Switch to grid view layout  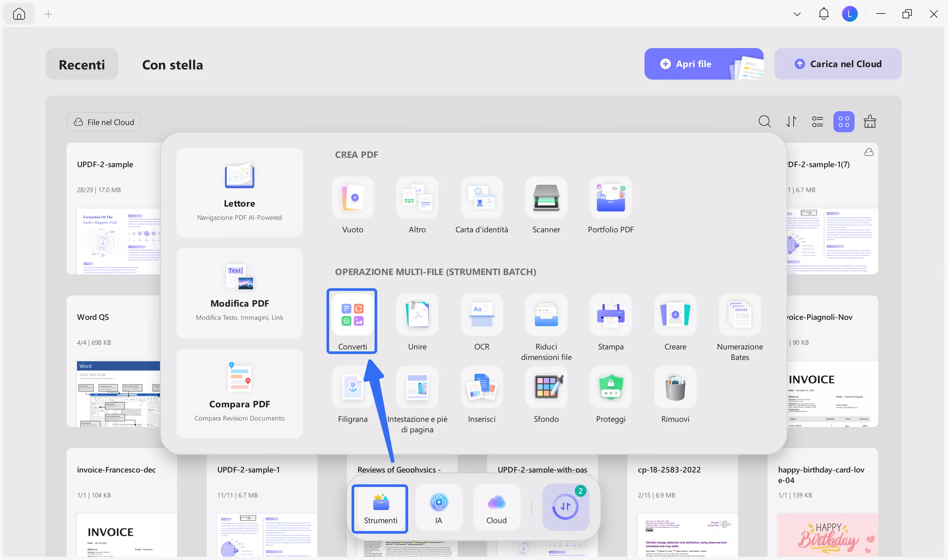tap(843, 121)
